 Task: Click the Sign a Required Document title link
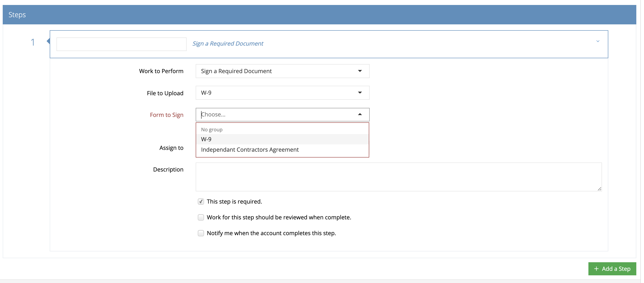228,44
